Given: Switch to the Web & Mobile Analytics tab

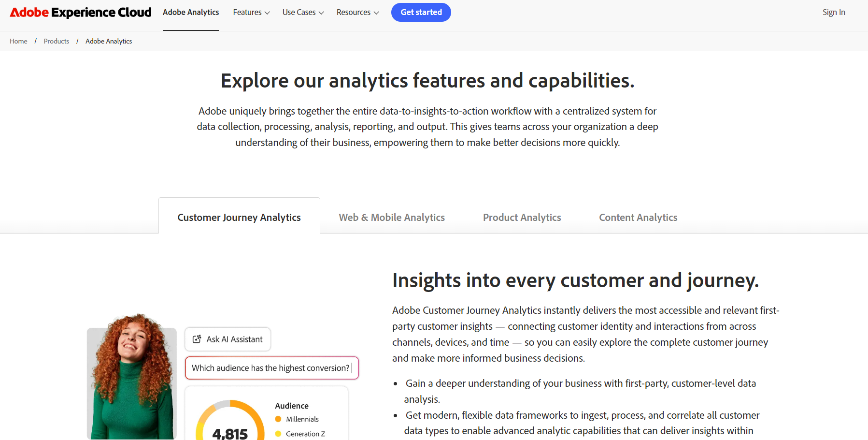Looking at the screenshot, I should coord(392,217).
